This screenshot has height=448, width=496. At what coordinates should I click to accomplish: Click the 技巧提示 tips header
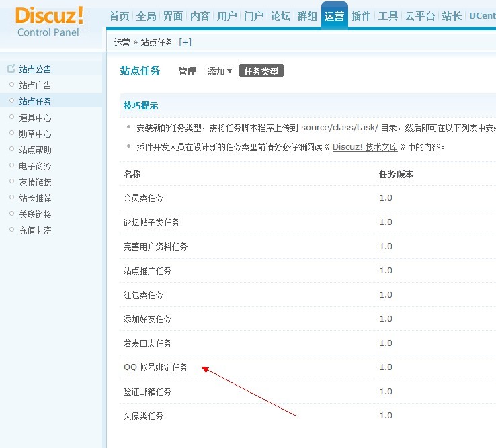140,105
